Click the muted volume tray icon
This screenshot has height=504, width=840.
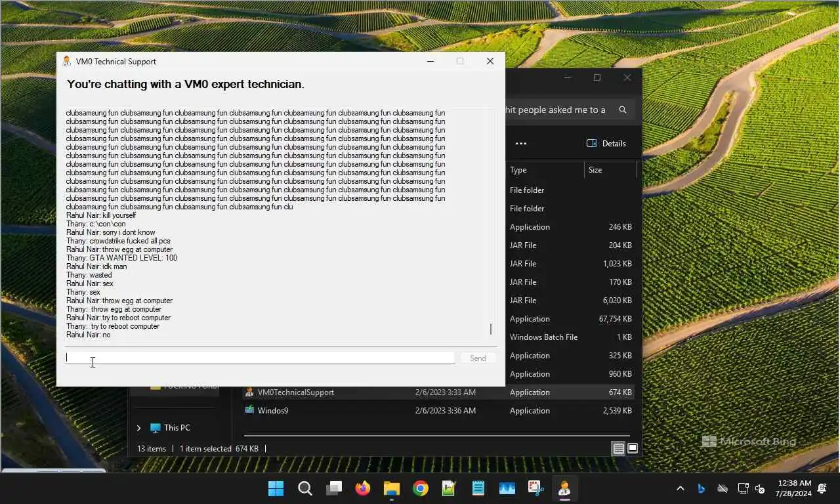[x=761, y=488]
